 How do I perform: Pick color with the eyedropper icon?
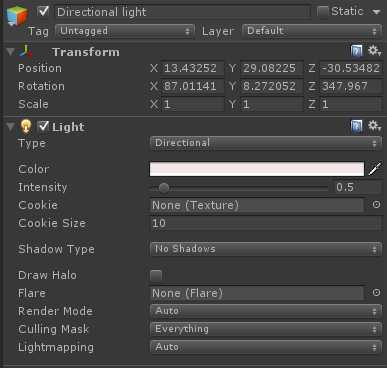(x=375, y=169)
